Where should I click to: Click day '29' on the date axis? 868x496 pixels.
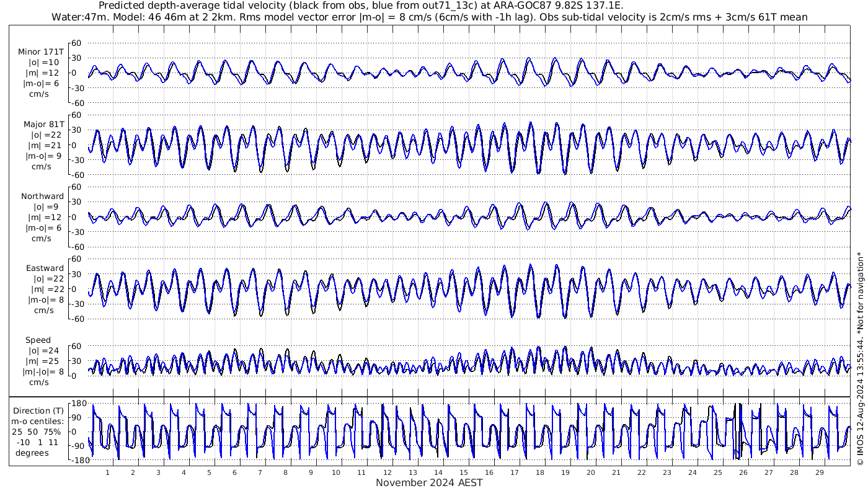819,472
